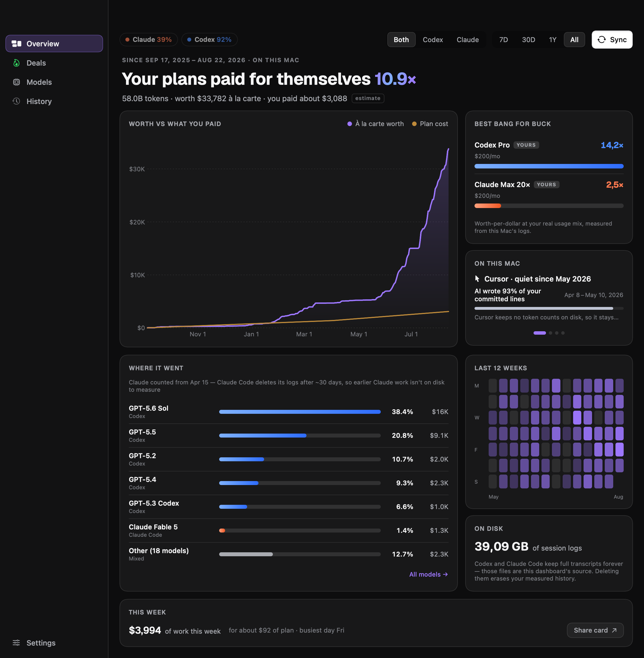Image resolution: width=644 pixels, height=658 pixels.
Task: Switch time range to 30D
Action: coord(528,40)
